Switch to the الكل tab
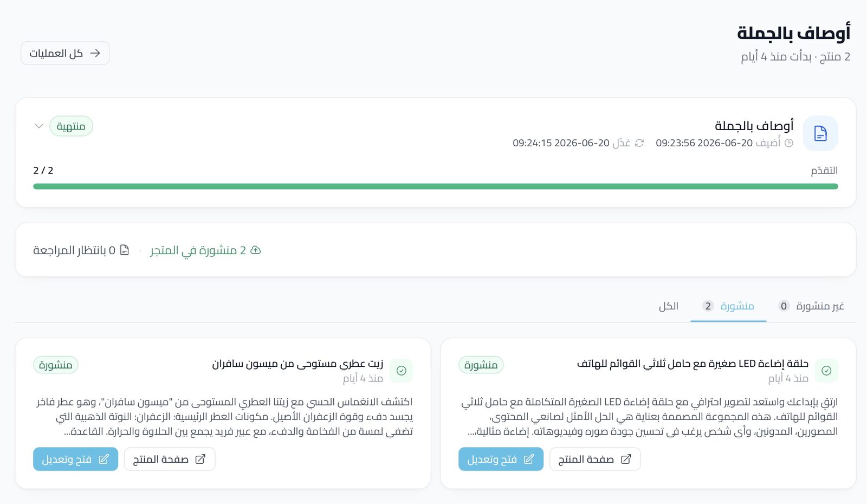867x504 pixels. (x=668, y=306)
